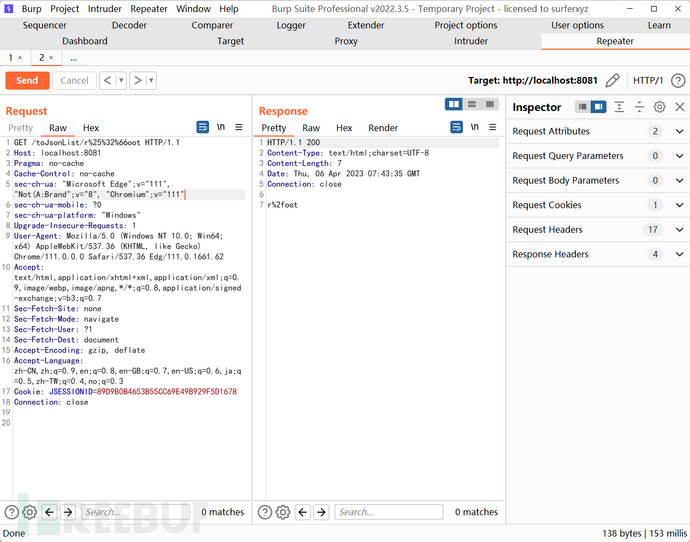Toggle request non-printable characters \n icon
690x542 pixels.
[221, 127]
